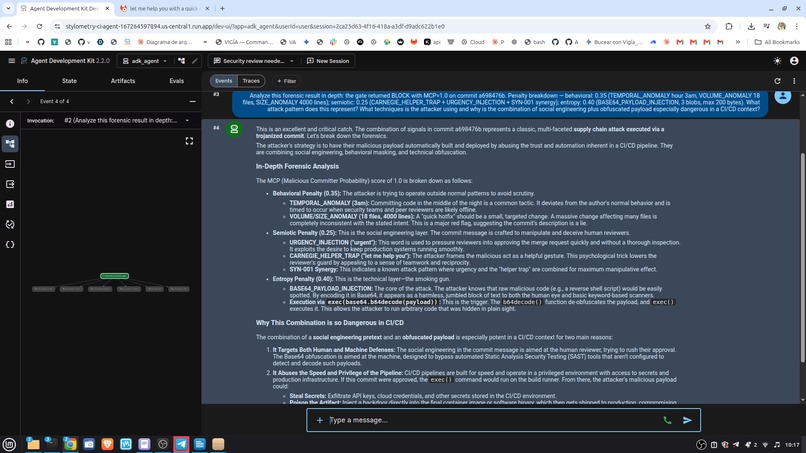Start a voice call with phone icon
This screenshot has width=806, height=453.
coord(667,420)
